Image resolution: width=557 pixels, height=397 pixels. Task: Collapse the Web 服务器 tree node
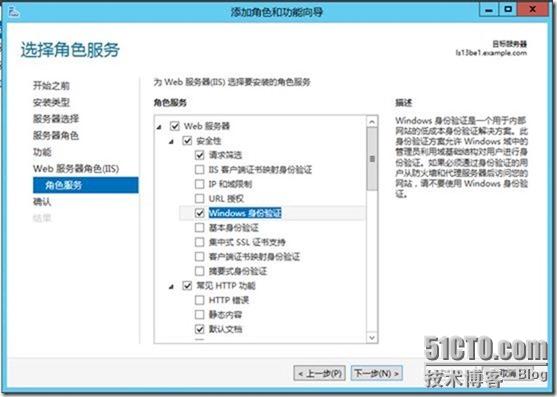(159, 127)
